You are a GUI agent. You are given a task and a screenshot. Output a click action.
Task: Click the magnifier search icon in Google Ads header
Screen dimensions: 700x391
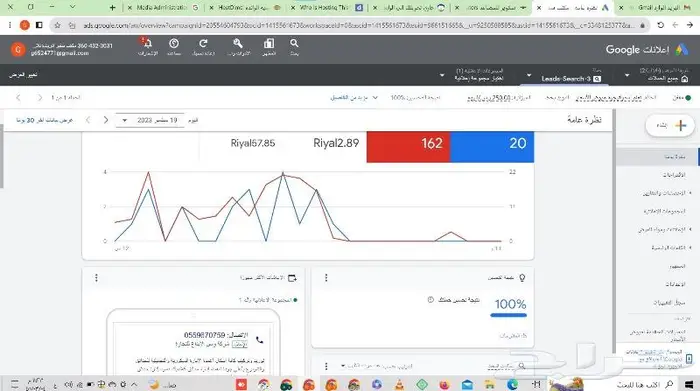pos(294,43)
